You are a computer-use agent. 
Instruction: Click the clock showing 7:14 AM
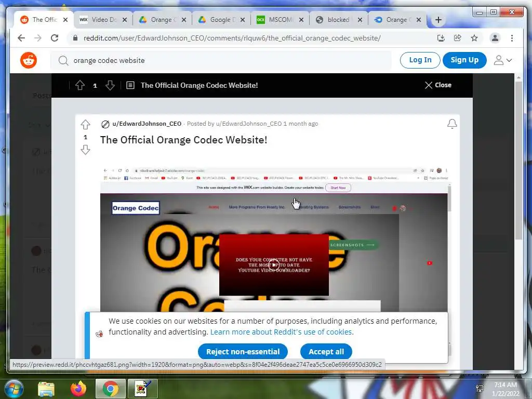505,385
